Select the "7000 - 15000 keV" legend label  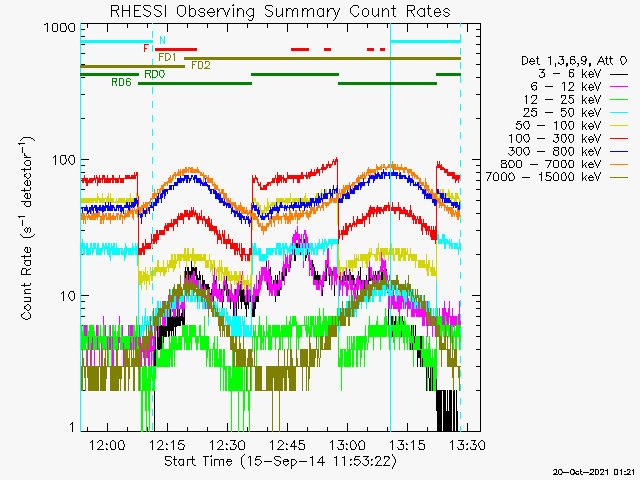[x=543, y=177]
